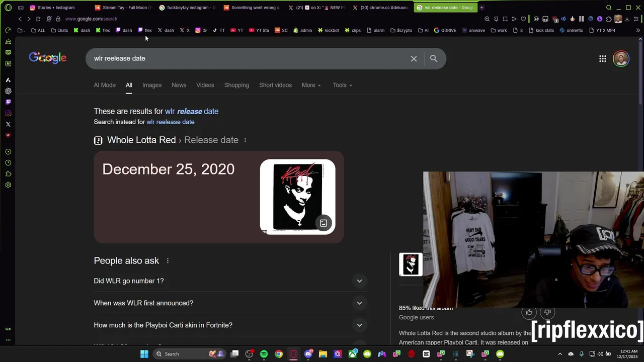
Task: Open the SC SoundCloud bookmark
Action: point(281,30)
